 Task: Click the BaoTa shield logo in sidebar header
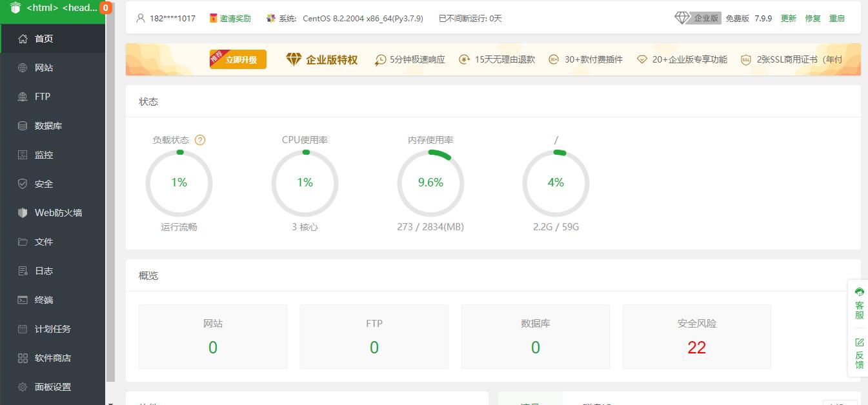(15, 8)
